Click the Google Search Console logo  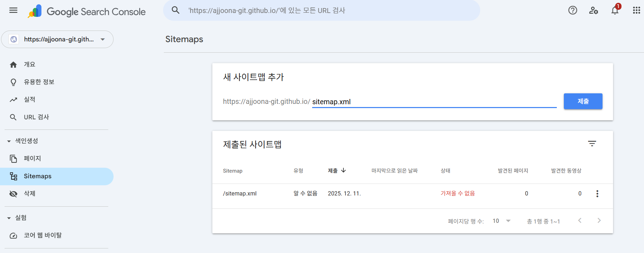click(87, 12)
